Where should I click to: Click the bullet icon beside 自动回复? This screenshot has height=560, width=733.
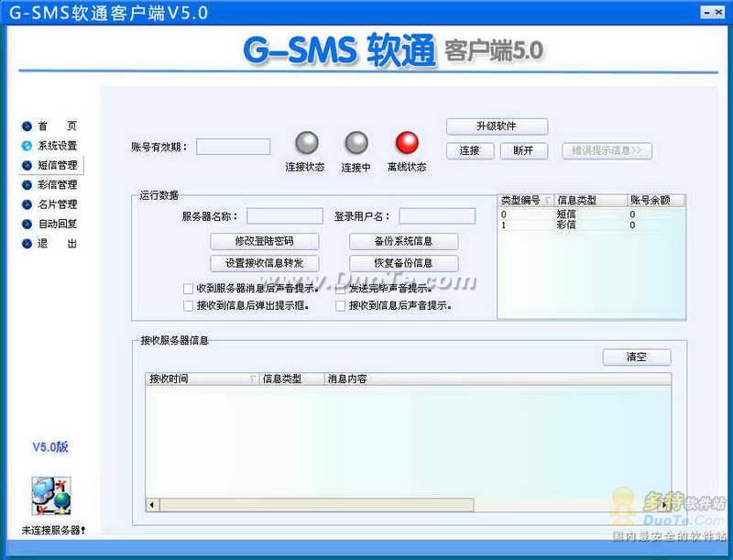(27, 225)
